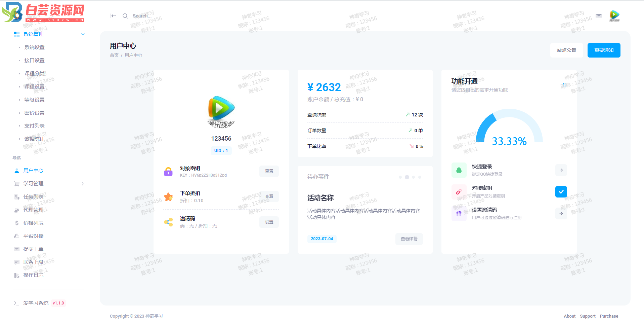Open 课程分类 submenu item

tap(35, 74)
